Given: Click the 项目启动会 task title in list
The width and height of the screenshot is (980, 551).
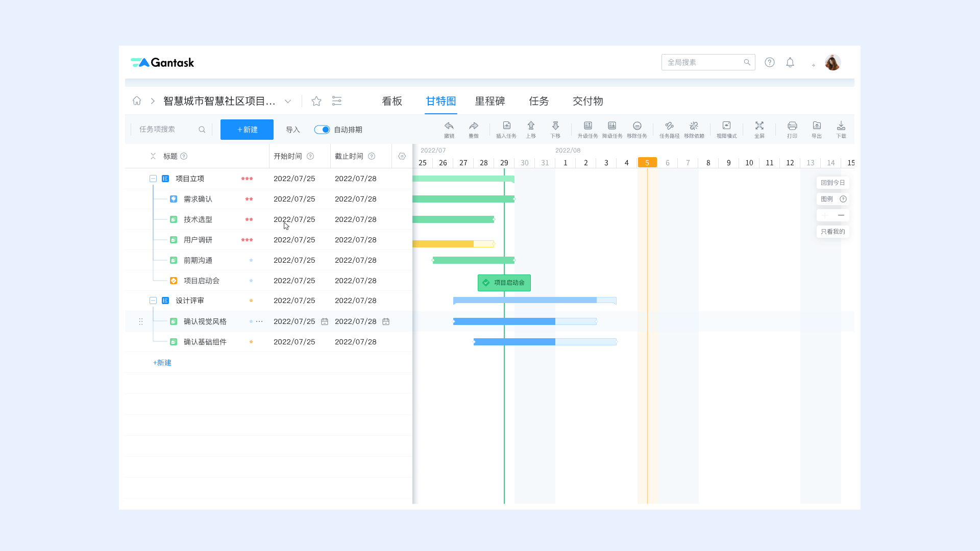Looking at the screenshot, I should pos(202,281).
